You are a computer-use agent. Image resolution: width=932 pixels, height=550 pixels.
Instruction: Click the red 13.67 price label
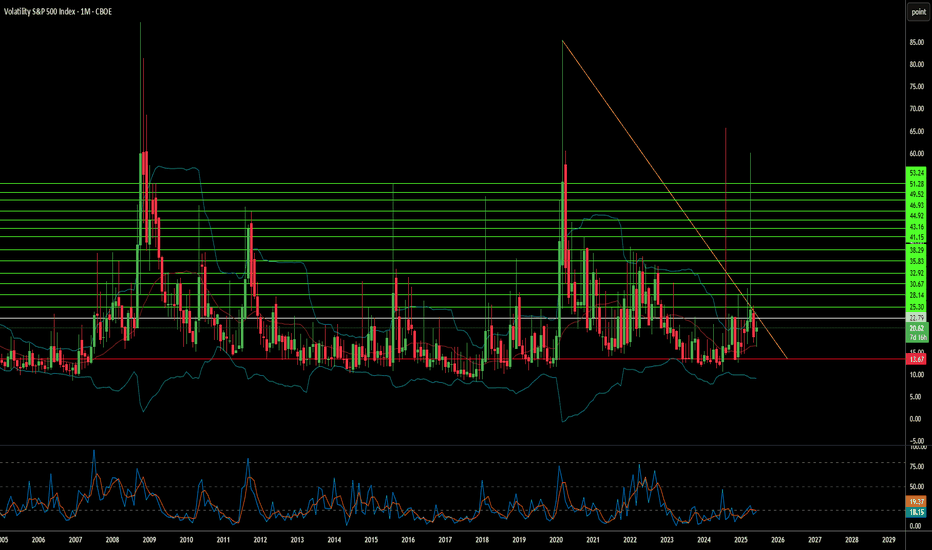point(917,359)
